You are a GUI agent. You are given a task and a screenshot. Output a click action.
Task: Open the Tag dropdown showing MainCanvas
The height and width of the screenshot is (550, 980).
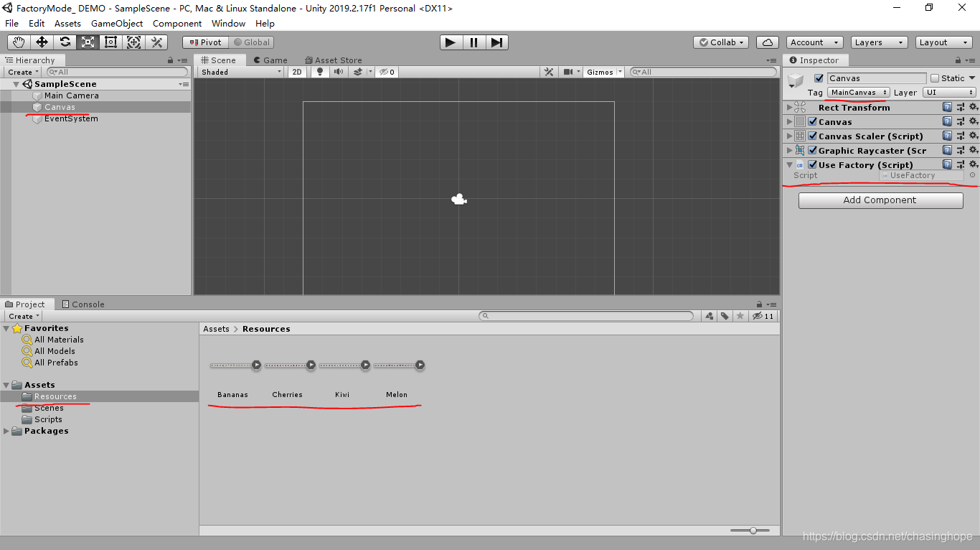[x=859, y=93]
